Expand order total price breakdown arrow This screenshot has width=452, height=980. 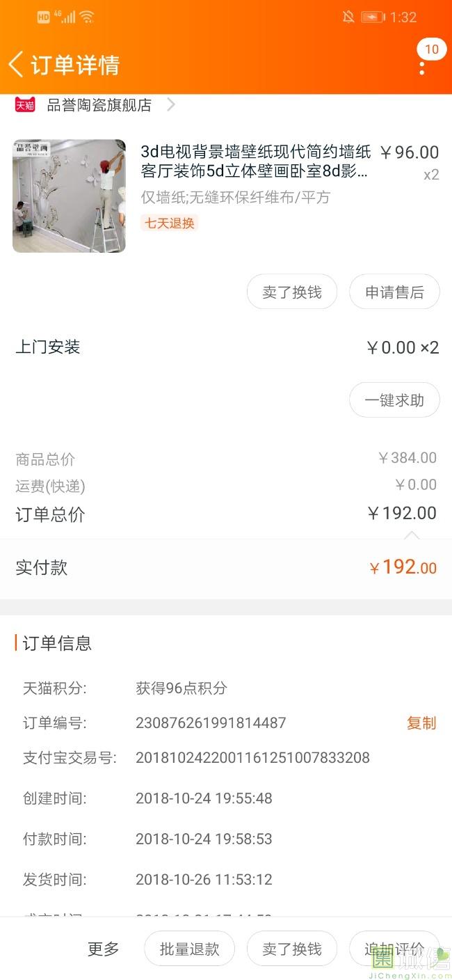(x=412, y=535)
